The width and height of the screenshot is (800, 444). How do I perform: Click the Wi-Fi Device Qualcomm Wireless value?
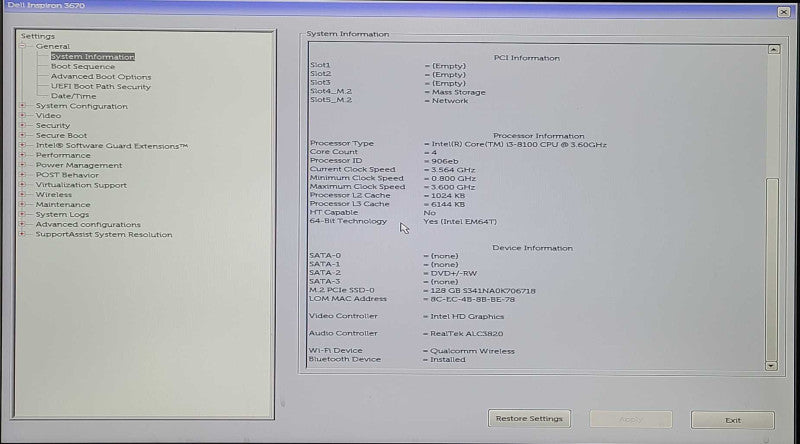[472, 351]
